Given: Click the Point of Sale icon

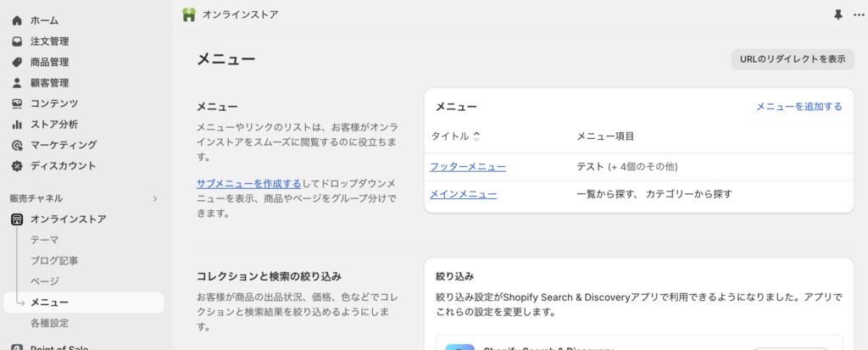Looking at the screenshot, I should pos(17,347).
